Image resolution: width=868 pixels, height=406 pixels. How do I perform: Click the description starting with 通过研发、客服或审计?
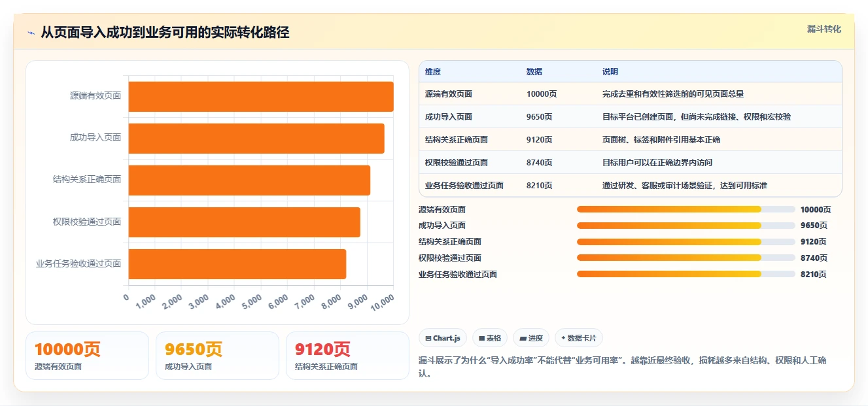(685, 186)
